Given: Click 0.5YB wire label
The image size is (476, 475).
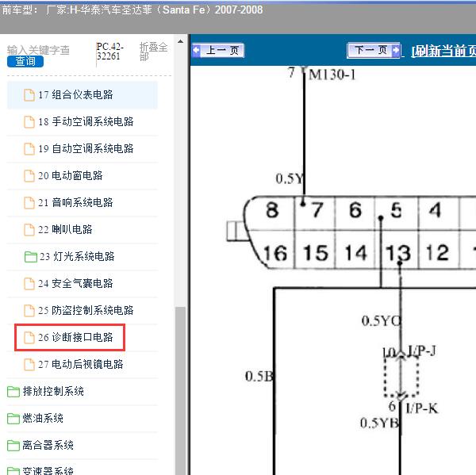Looking at the screenshot, I should point(379,423).
